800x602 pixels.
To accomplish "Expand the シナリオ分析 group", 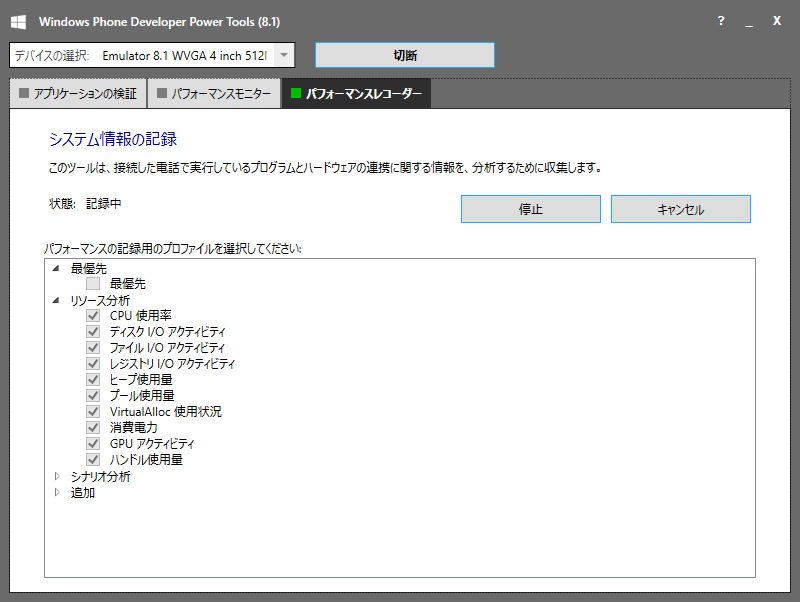I will [57, 476].
